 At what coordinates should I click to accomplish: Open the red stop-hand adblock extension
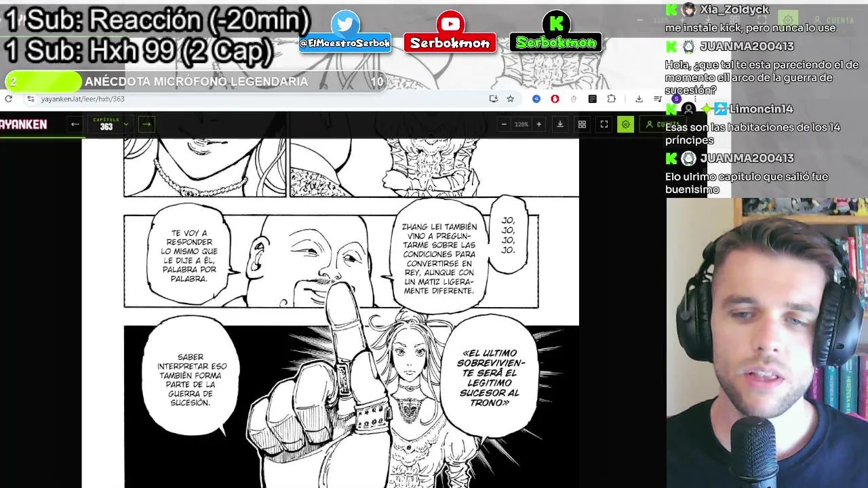tap(555, 99)
